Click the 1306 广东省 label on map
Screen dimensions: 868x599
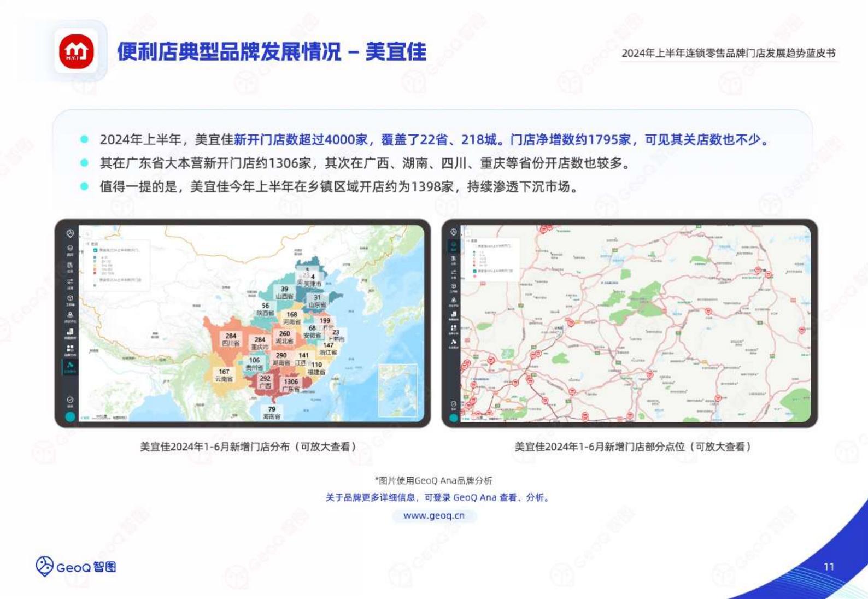tap(291, 385)
